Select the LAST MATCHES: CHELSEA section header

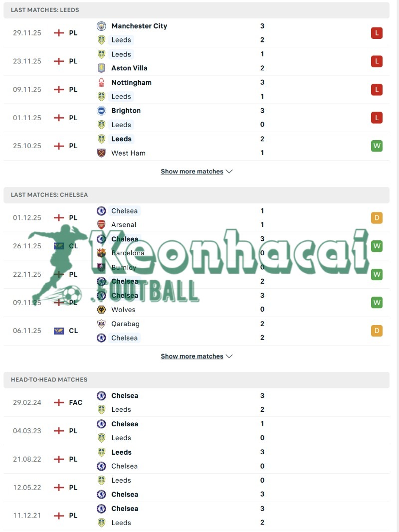click(47, 195)
